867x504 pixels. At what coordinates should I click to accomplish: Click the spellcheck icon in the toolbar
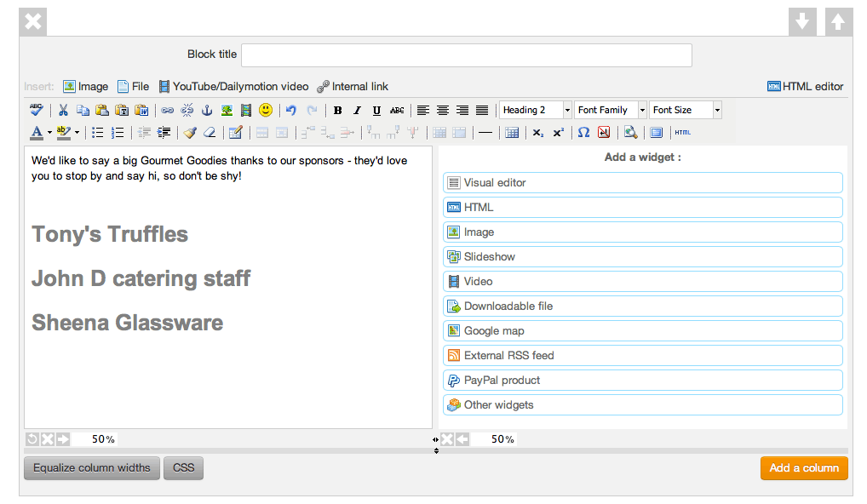(x=36, y=110)
